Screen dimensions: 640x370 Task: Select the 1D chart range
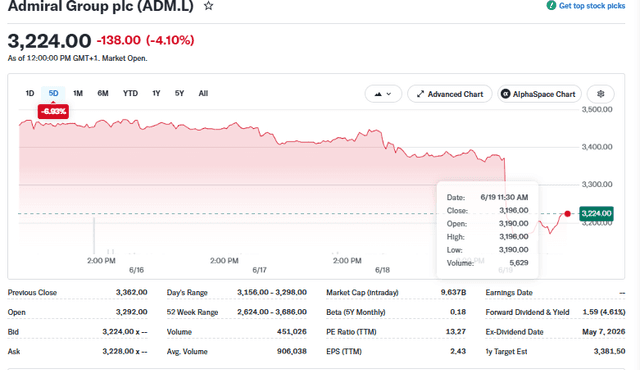[30, 93]
